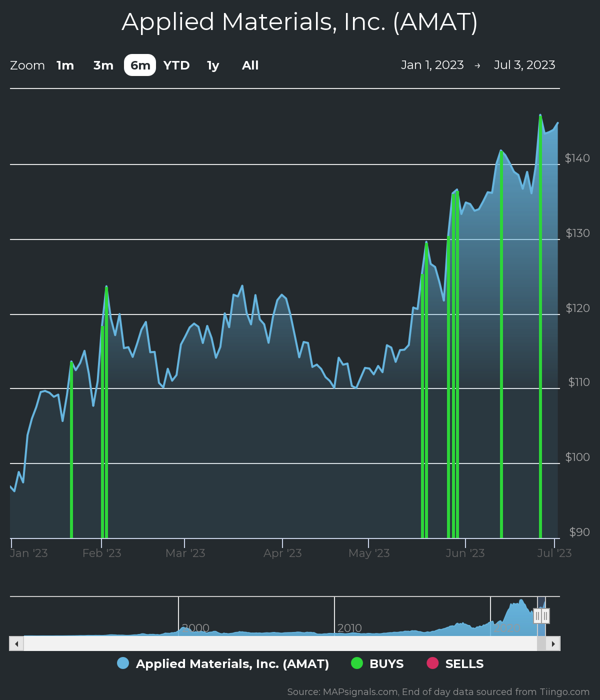Select the 6m zoom range
The width and height of the screenshot is (600, 700).
click(140, 65)
